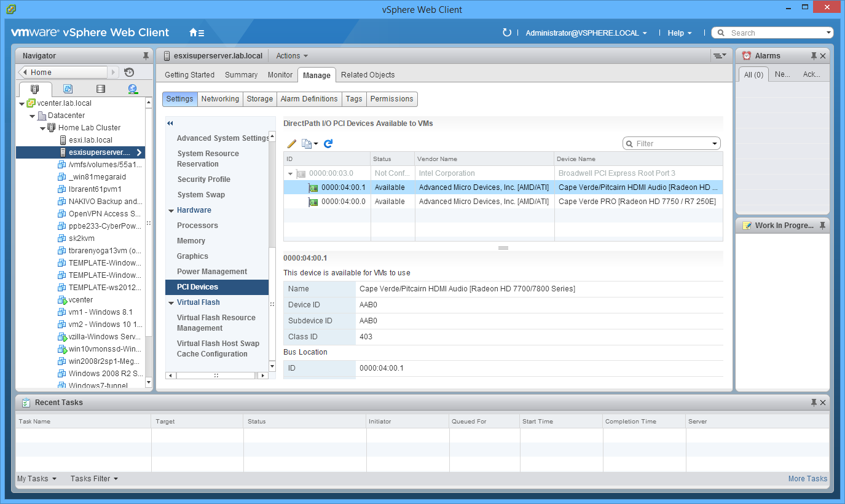Image resolution: width=845 pixels, height=504 pixels.
Task: Pin the Navigator panel
Action: [x=146, y=56]
